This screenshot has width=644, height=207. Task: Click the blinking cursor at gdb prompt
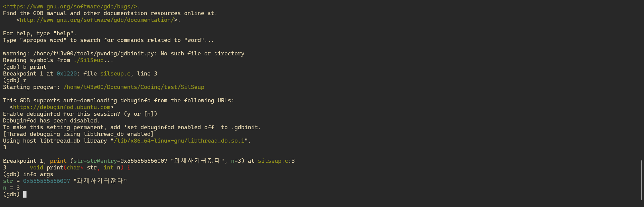(25, 194)
